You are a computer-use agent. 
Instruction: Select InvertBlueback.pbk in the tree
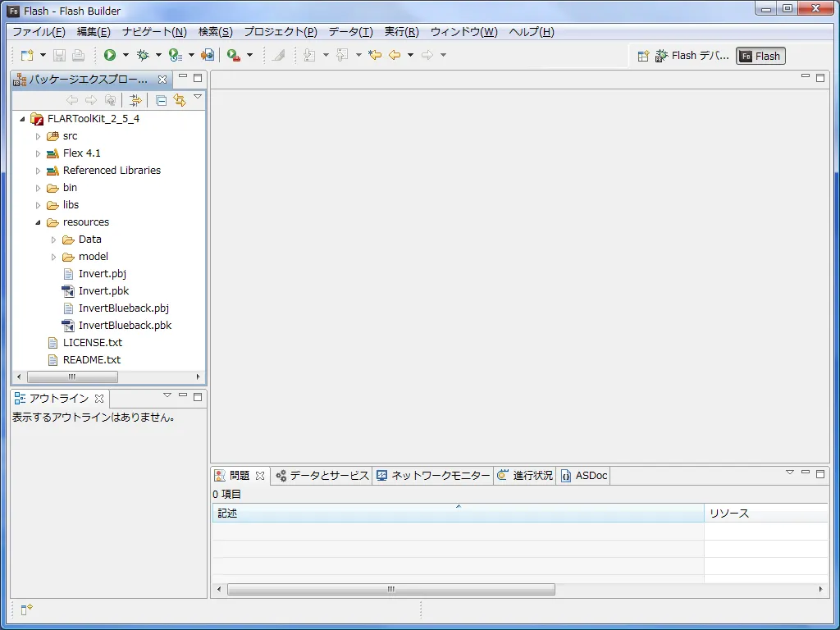pos(126,325)
